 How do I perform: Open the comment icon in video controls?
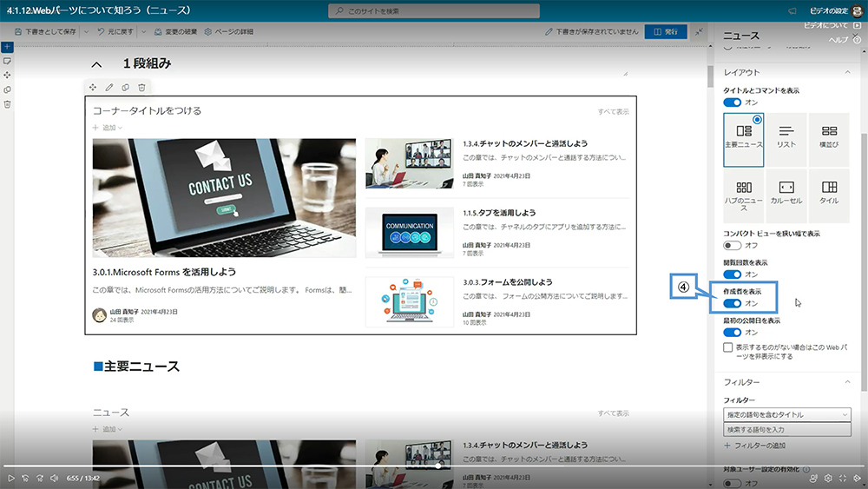pos(813,478)
